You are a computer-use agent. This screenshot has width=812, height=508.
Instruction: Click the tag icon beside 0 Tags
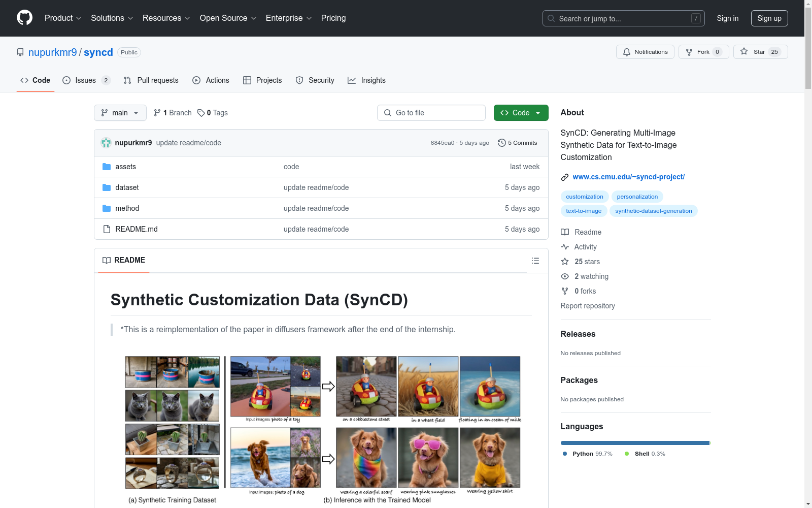pos(201,113)
